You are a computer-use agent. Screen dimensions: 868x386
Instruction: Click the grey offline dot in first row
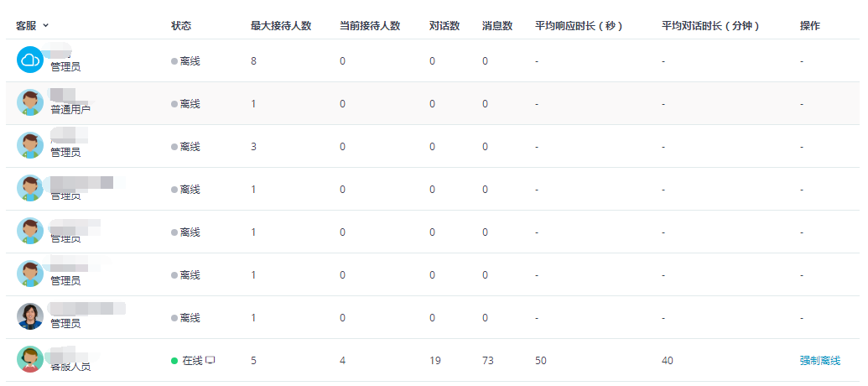point(174,61)
